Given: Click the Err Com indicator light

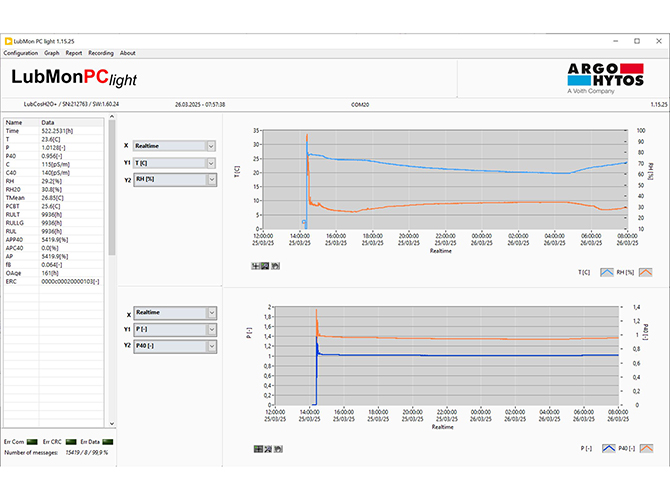Looking at the screenshot, I should [32, 440].
